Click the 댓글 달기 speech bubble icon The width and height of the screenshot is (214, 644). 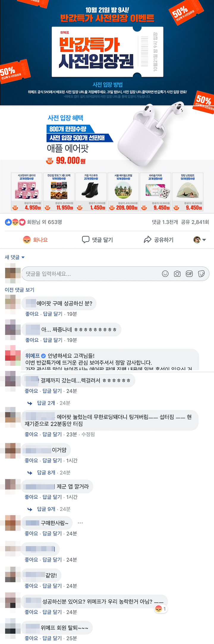(86, 239)
